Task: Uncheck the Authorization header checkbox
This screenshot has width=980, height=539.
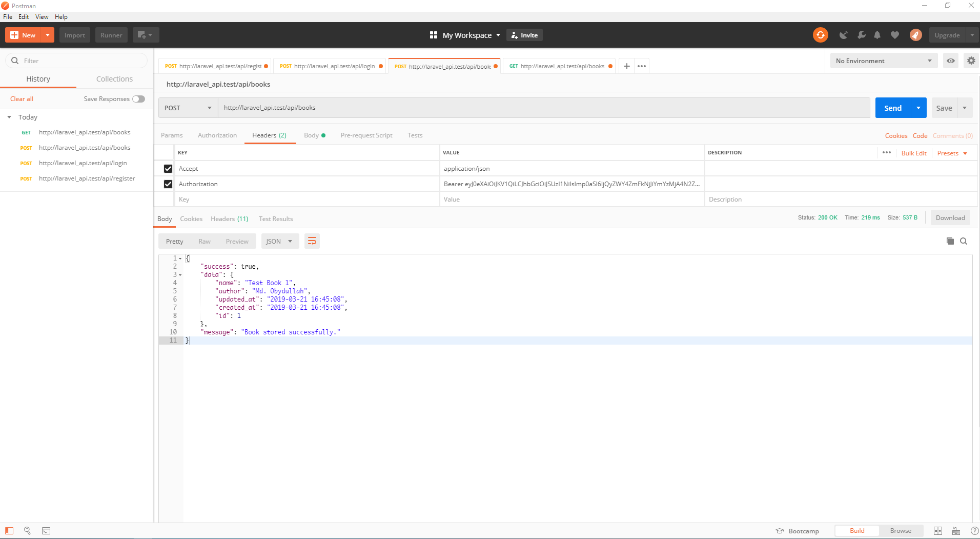Action: 168,184
